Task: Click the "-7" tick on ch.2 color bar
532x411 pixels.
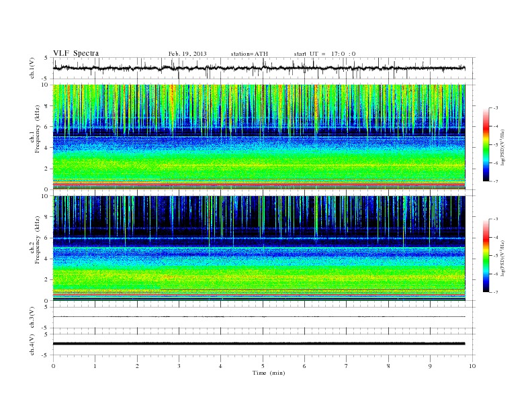Action: pos(496,292)
